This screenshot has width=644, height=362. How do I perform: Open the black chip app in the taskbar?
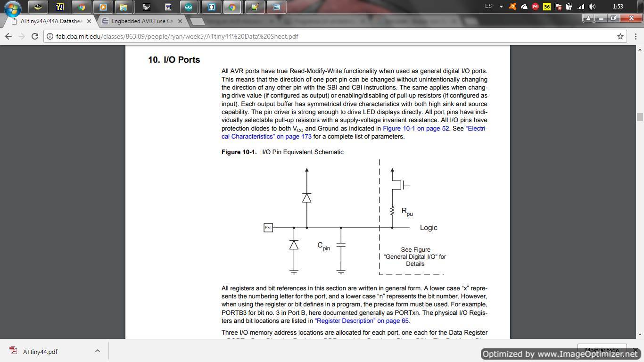[38, 7]
